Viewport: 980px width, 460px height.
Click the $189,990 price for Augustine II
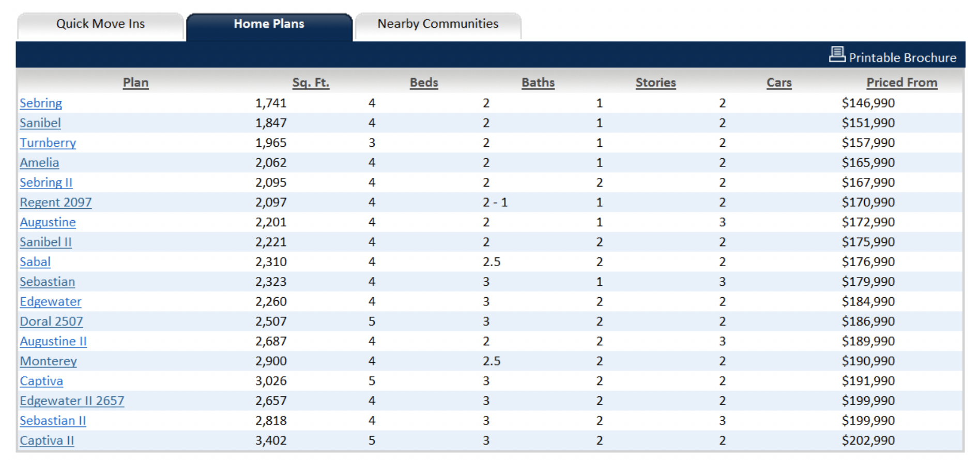[868, 341]
